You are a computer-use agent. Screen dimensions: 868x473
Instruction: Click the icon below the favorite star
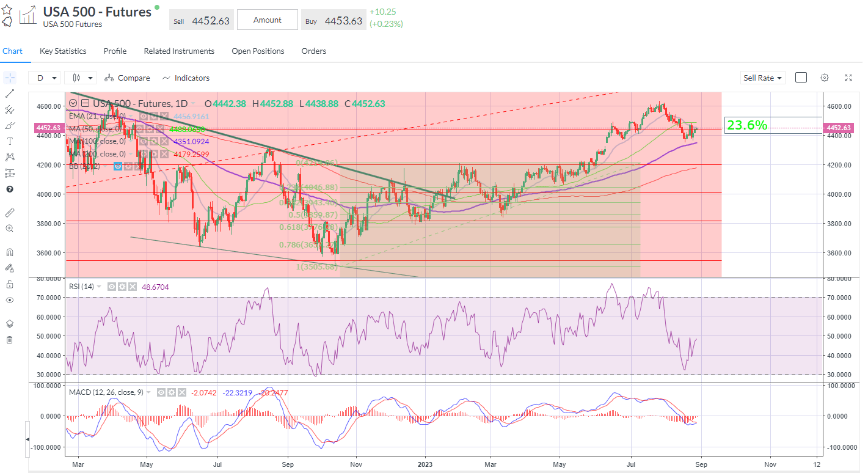click(x=7, y=22)
